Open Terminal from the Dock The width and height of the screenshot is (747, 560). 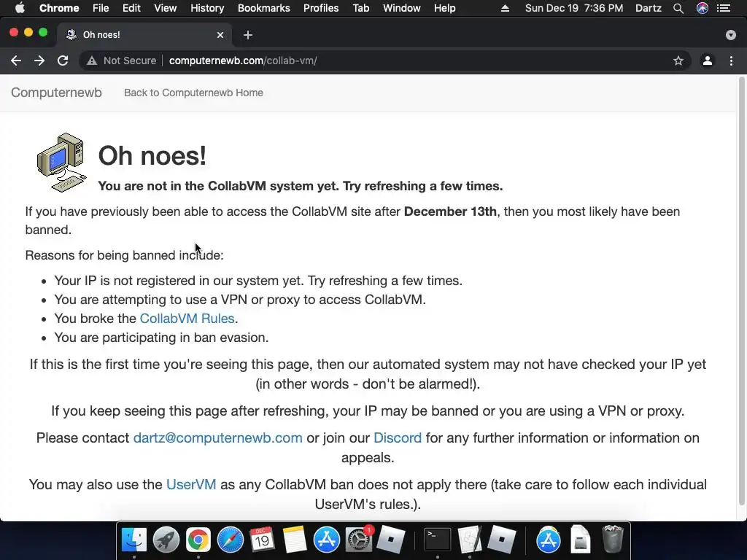[x=438, y=540]
